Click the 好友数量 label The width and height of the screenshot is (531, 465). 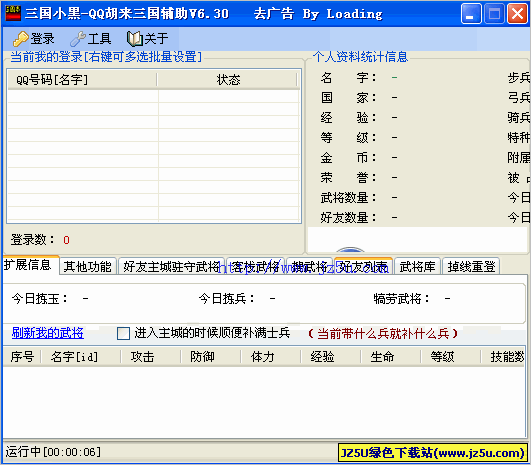[348, 217]
